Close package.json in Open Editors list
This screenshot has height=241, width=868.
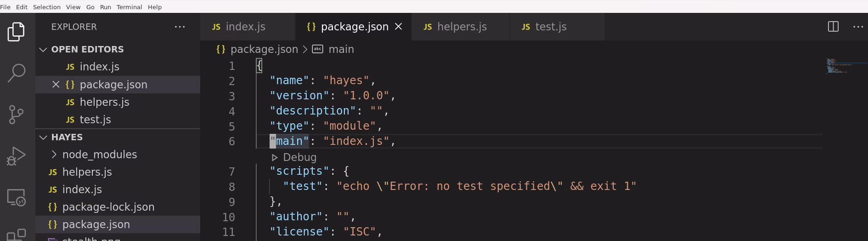click(x=56, y=85)
